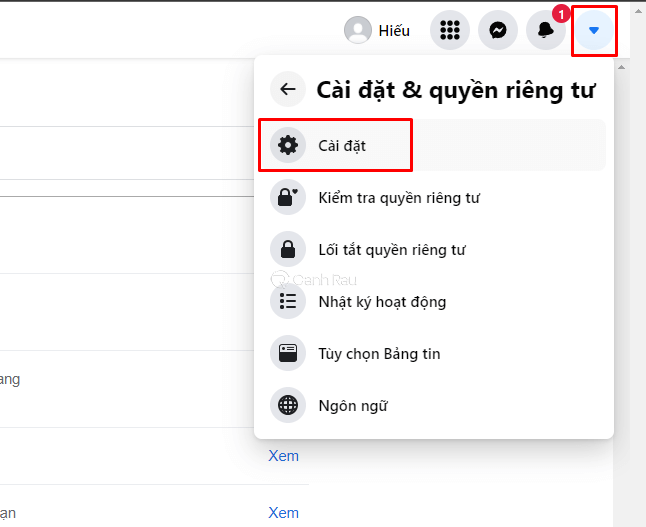
Task: Click the padlock privacy shortcuts icon
Action: tap(288, 249)
